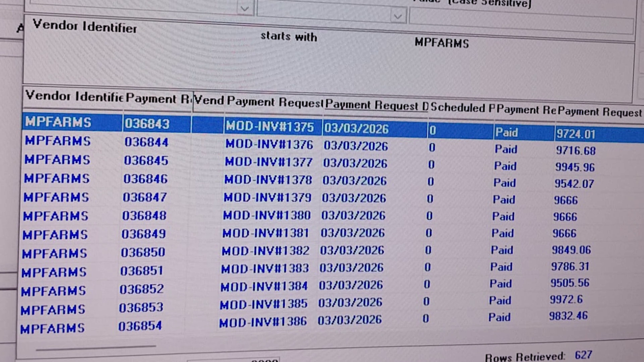Click invoice MOD-INV#1386
The image size is (644, 362).
pos(263,322)
